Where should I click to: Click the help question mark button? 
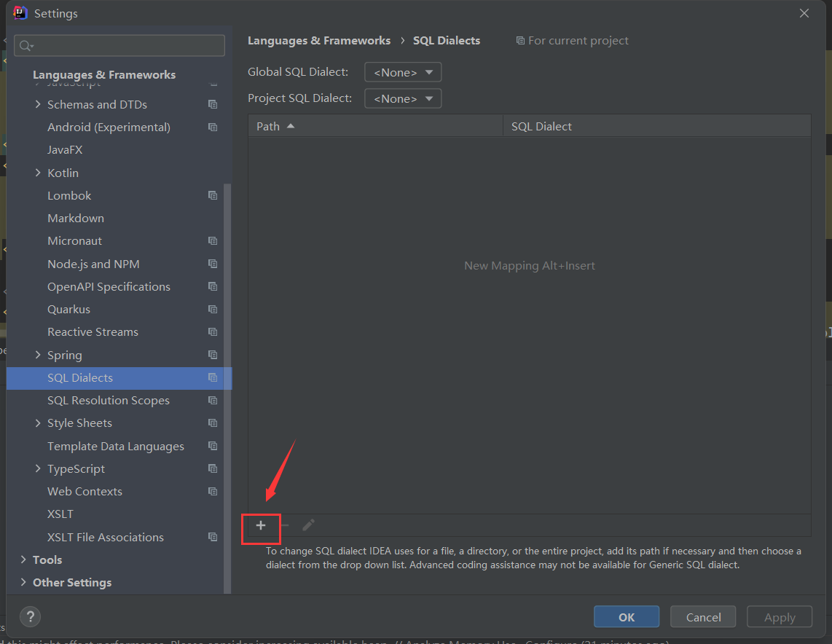(31, 616)
